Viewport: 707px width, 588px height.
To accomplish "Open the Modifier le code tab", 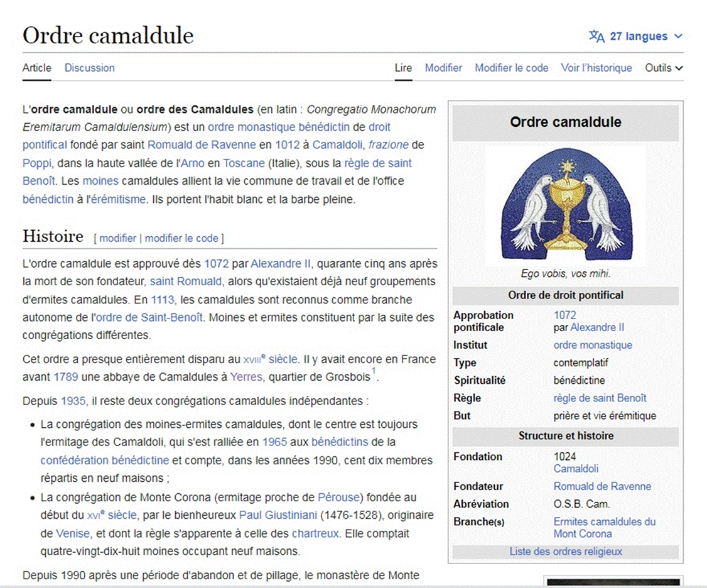I will [x=511, y=68].
